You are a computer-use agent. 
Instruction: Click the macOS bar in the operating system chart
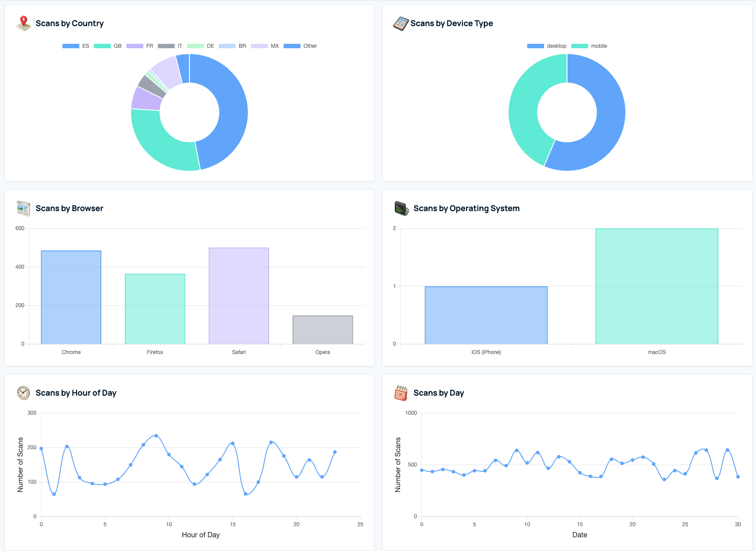pos(657,285)
